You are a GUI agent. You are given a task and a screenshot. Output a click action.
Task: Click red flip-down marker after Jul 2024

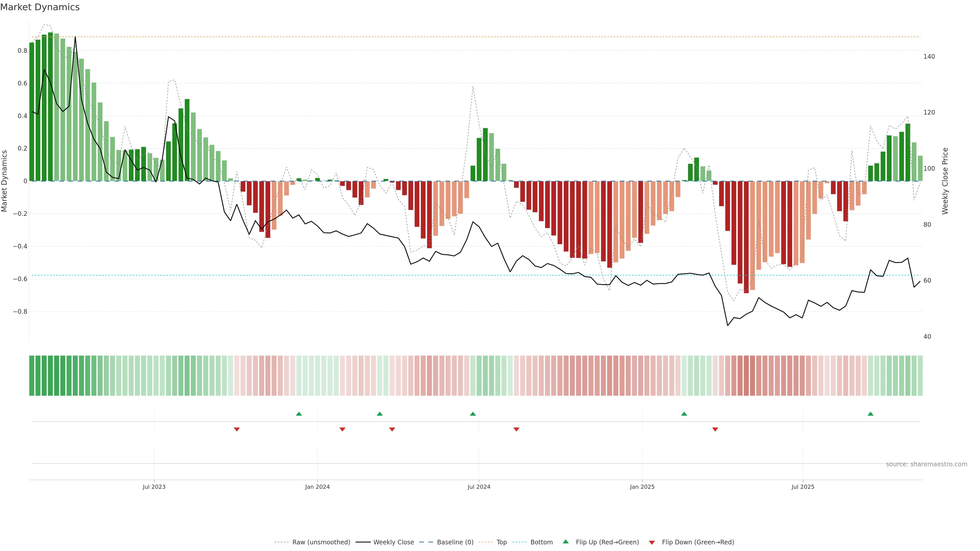516,429
